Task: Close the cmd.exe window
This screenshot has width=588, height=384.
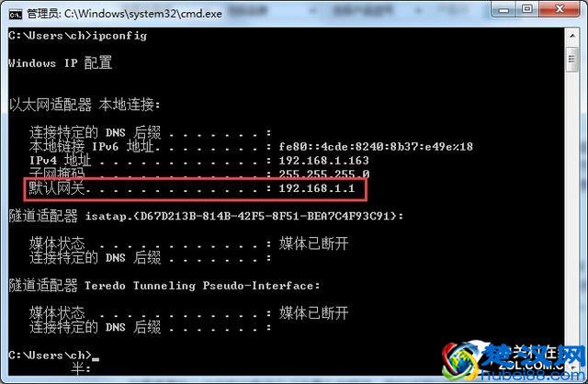Action: (x=560, y=9)
